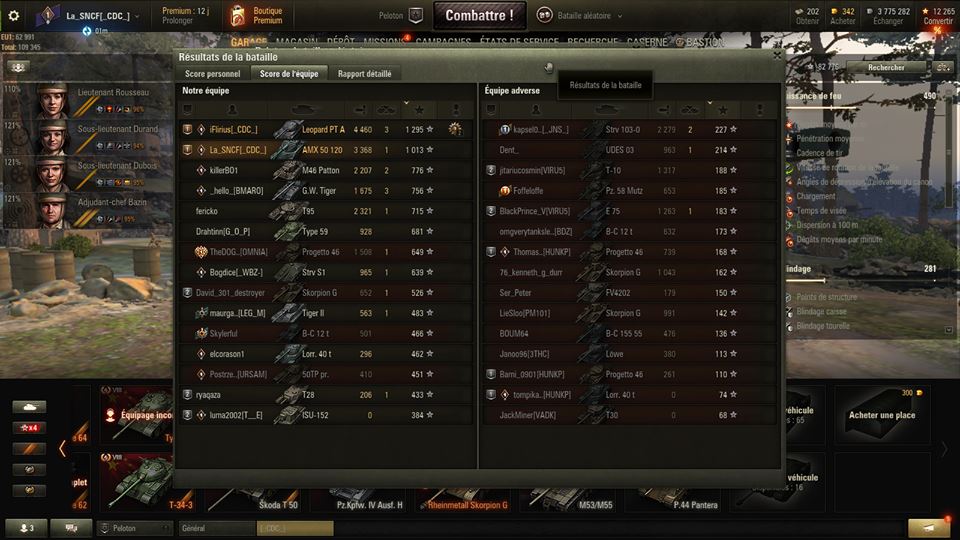Click the contacts list button showing 3
This screenshot has width=960, height=540.
point(26,528)
